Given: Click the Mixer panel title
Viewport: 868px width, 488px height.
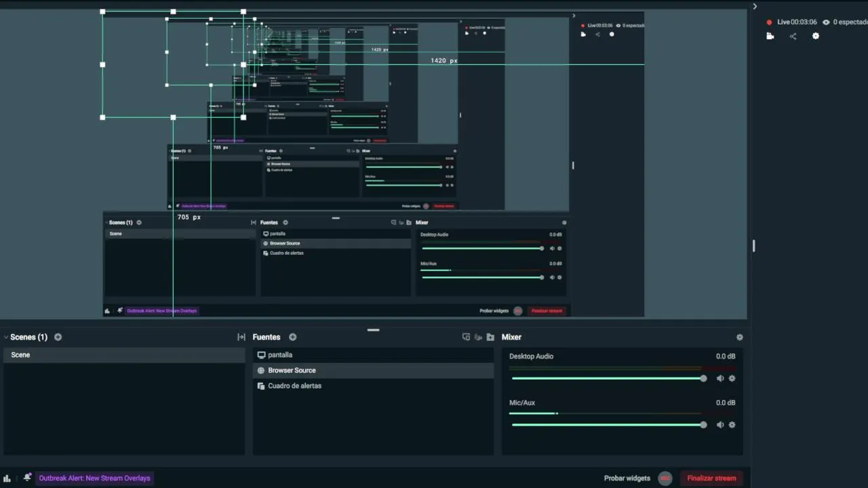Looking at the screenshot, I should tap(511, 337).
